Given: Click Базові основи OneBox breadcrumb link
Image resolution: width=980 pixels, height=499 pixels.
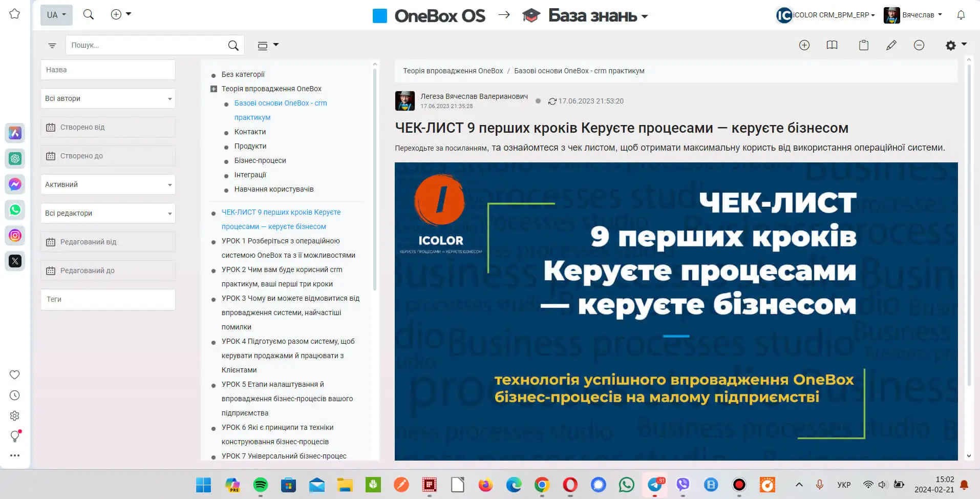Looking at the screenshot, I should pos(579,71).
